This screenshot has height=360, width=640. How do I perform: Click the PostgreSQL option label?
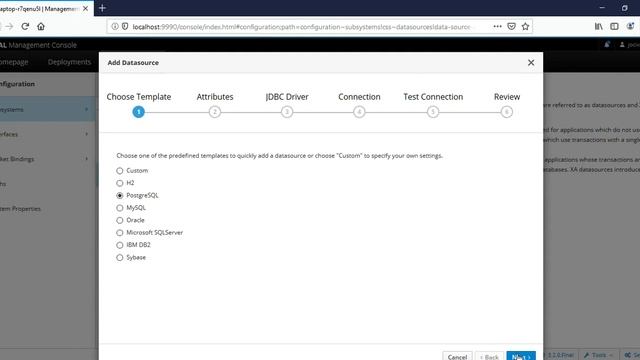pyautogui.click(x=142, y=196)
